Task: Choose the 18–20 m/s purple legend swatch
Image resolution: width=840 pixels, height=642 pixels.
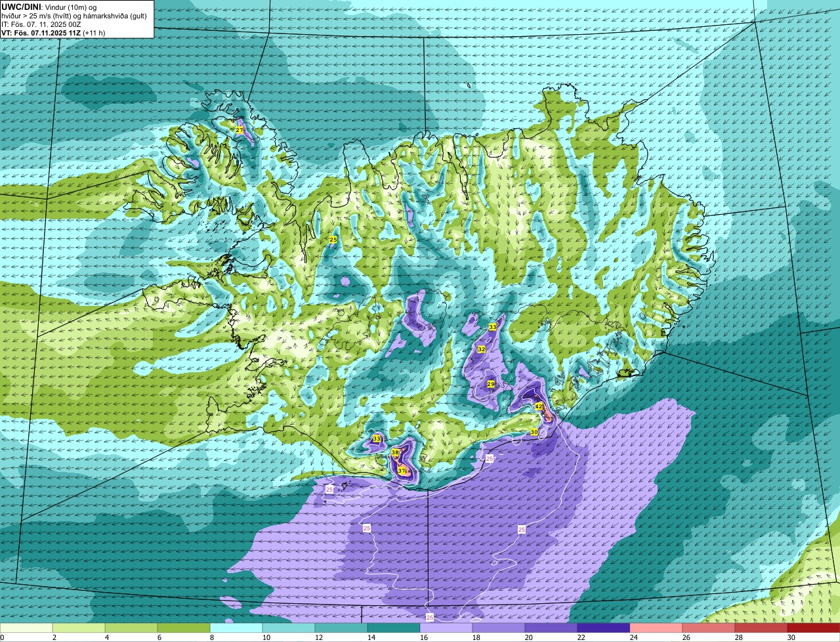Action: pos(499,628)
